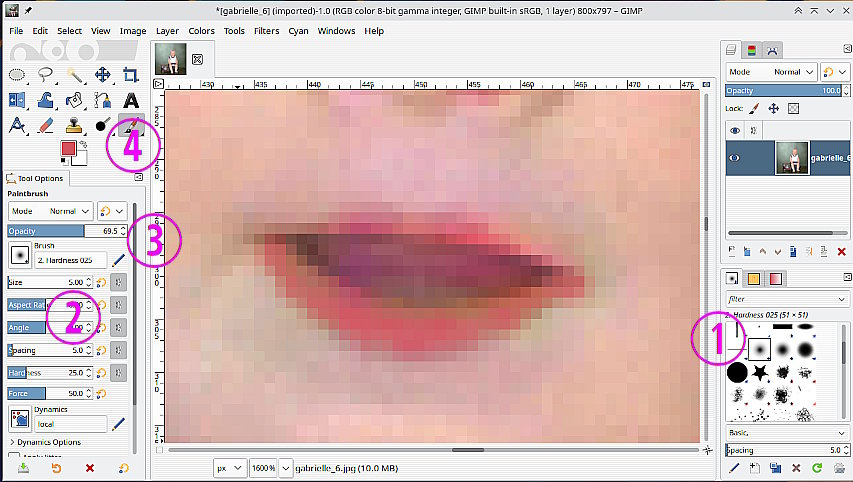Screen dimensions: 853x482
Task: Pick the Eraser tool
Action: [46, 126]
